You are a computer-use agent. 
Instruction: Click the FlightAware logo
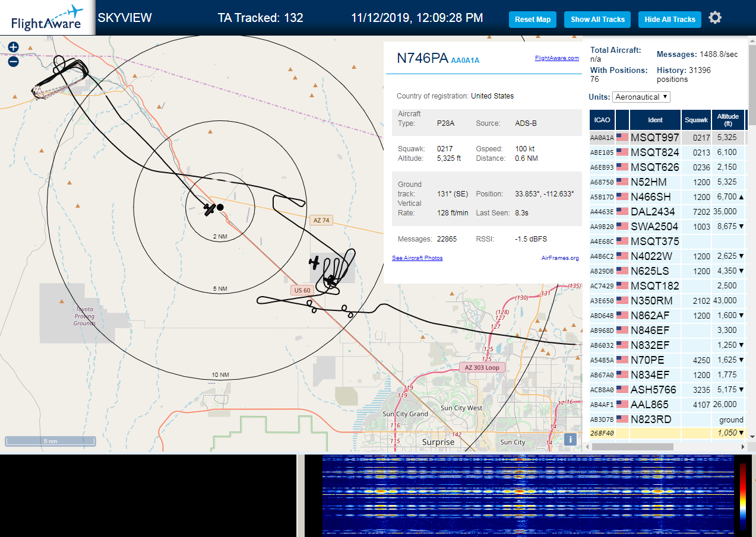(x=48, y=18)
